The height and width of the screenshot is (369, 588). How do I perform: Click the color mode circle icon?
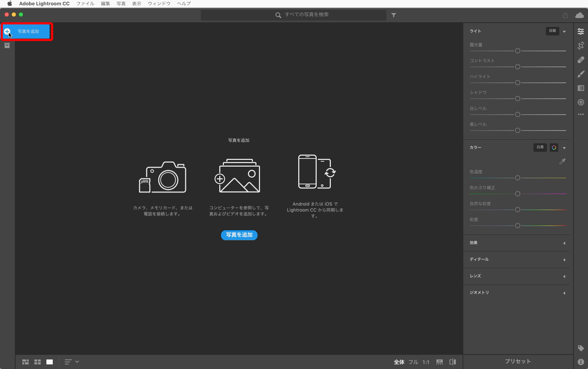[x=554, y=148]
